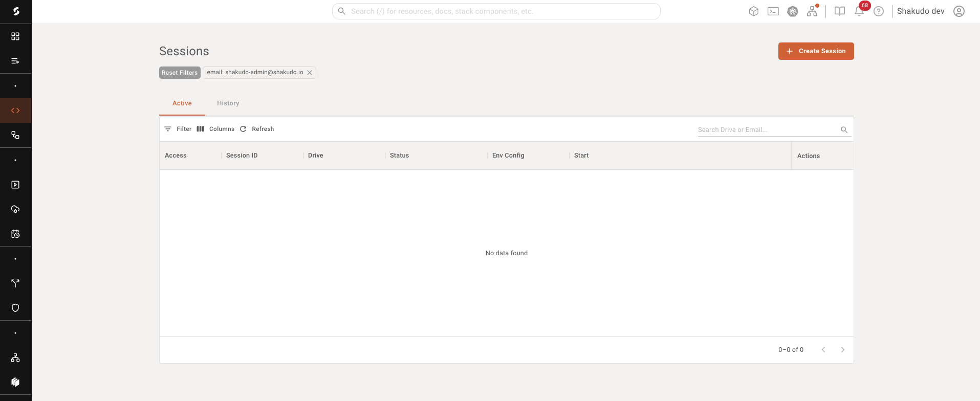
Task: Open the dashboard grid sidebar icon
Action: tap(15, 36)
